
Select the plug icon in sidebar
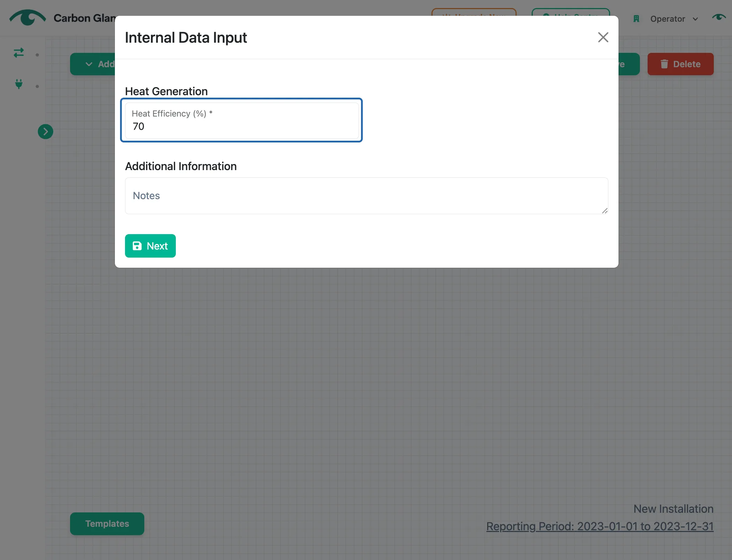19,84
